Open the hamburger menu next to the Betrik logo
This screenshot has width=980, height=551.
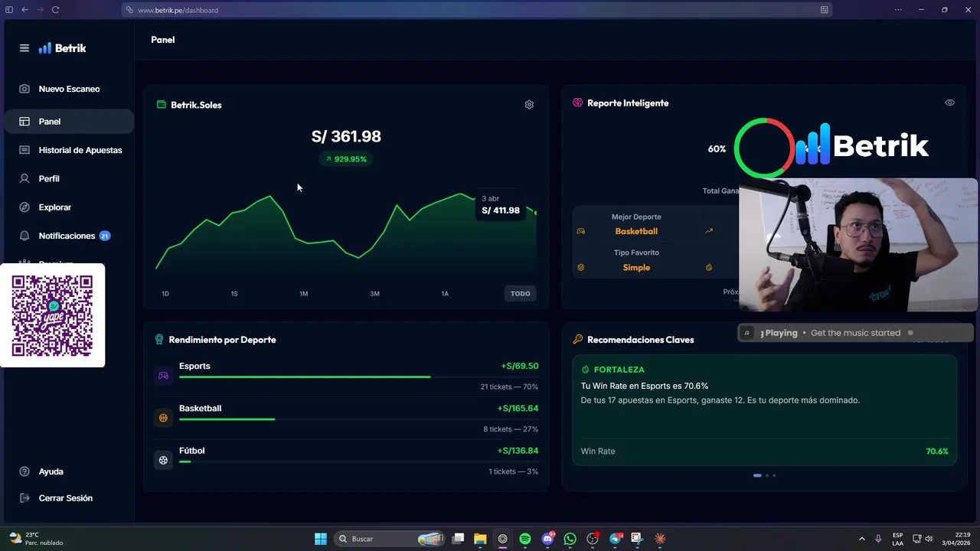coord(24,48)
